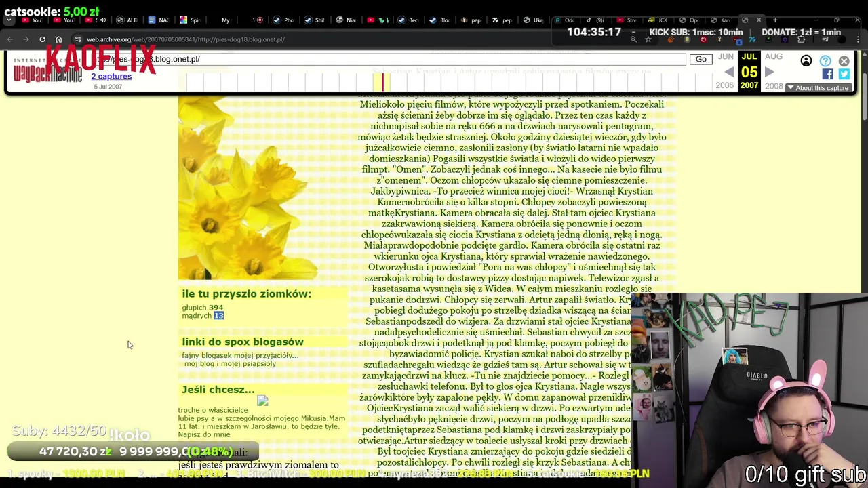Bookmark this page with the star icon

648,39
